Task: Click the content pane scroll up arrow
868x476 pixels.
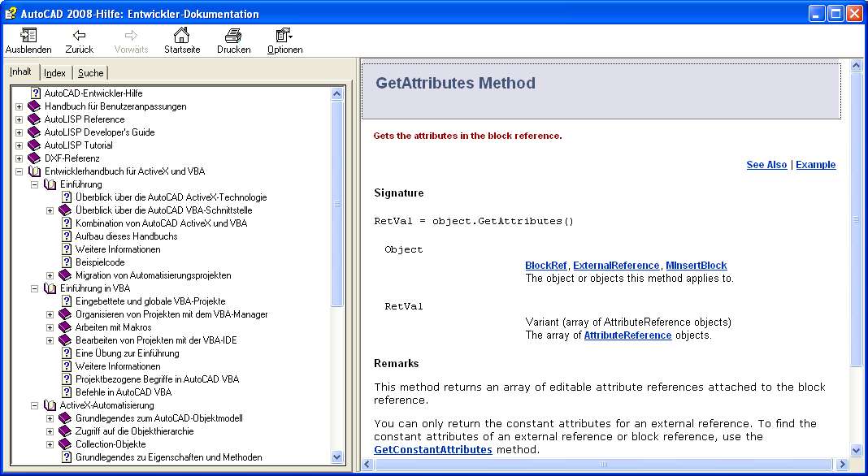Action: (x=857, y=67)
